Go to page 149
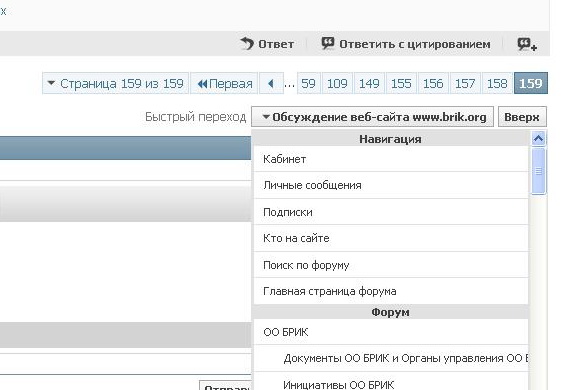The height and width of the screenshot is (390, 561). click(369, 84)
